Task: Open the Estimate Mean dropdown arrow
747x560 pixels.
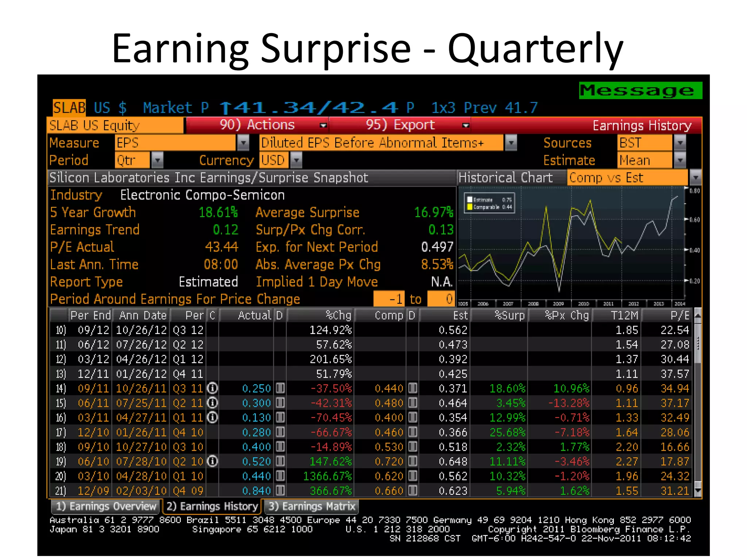Action: click(x=680, y=160)
